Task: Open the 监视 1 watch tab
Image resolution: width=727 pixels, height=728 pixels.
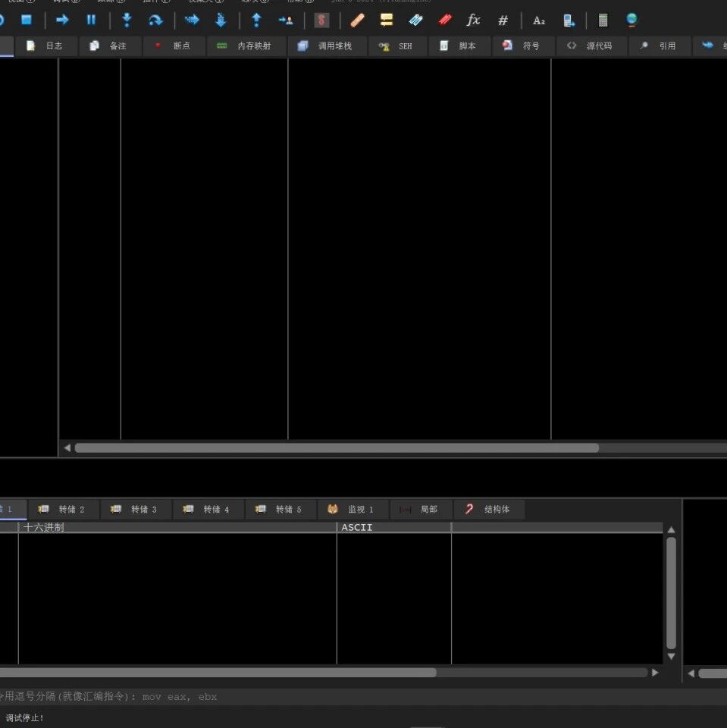Action: (353, 510)
